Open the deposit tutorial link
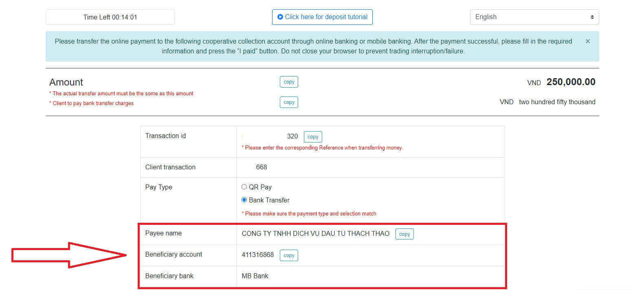Screen dimensions: 644x290 [322, 17]
